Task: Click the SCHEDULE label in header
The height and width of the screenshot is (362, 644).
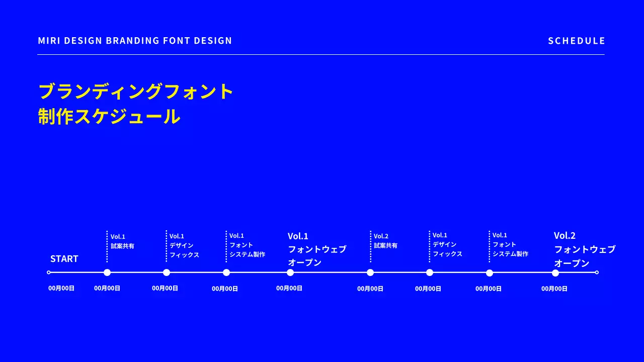Action: [577, 41]
